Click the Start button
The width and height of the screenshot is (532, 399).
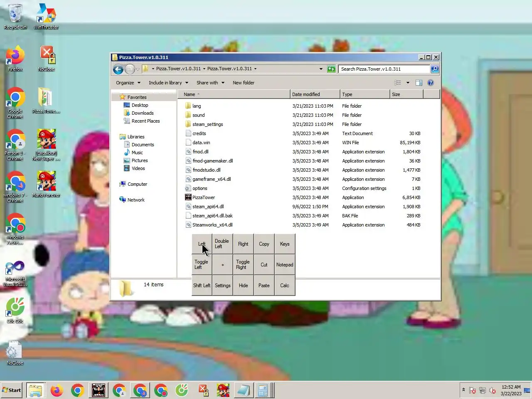pyautogui.click(x=12, y=391)
